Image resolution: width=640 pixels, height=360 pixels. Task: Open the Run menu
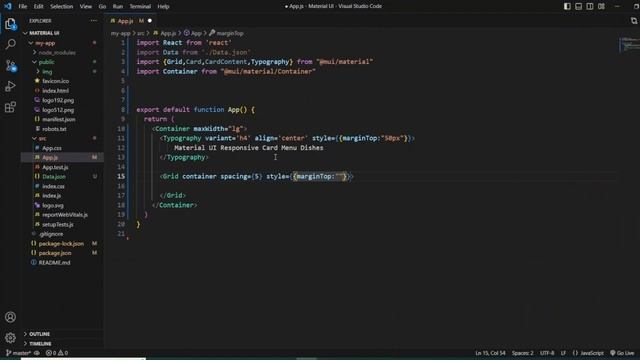(118, 7)
